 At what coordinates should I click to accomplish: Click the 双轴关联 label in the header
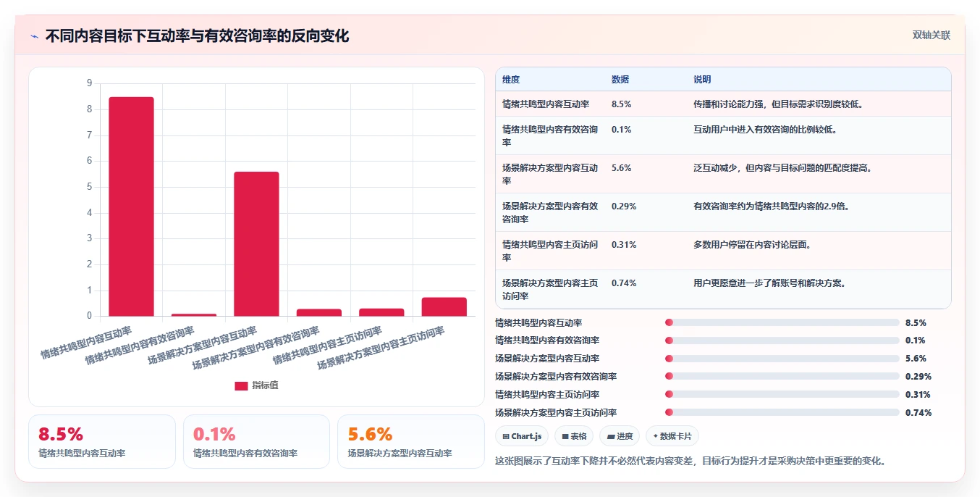(931, 35)
